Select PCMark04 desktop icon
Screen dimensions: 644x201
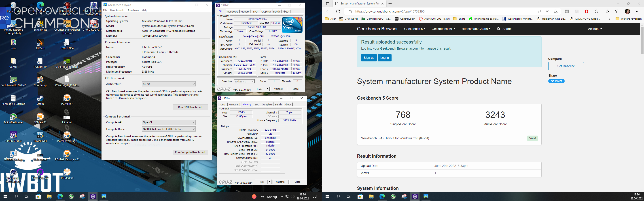[x=67, y=174]
